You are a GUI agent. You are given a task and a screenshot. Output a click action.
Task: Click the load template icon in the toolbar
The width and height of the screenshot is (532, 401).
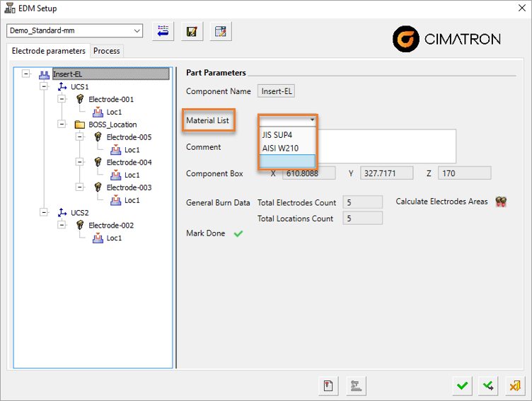pyautogui.click(x=163, y=32)
